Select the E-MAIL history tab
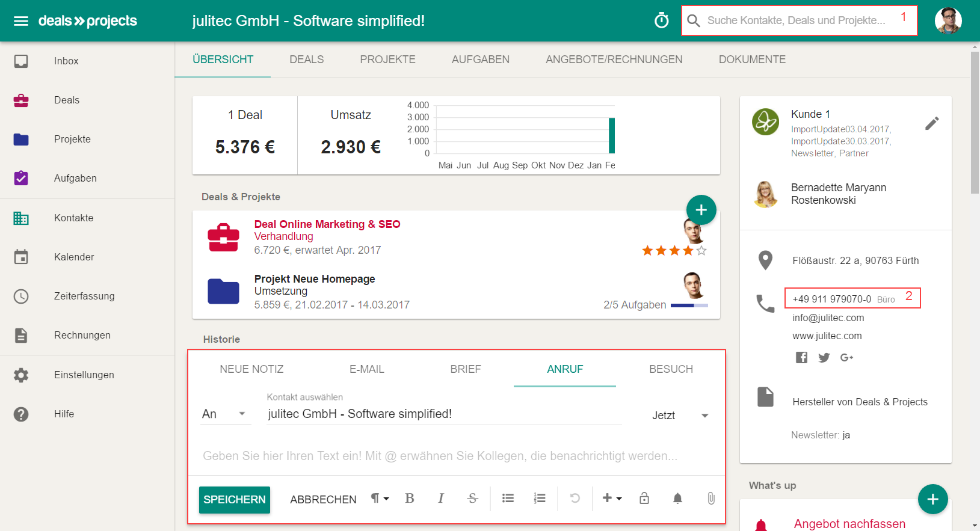The image size is (980, 531). [x=367, y=369]
